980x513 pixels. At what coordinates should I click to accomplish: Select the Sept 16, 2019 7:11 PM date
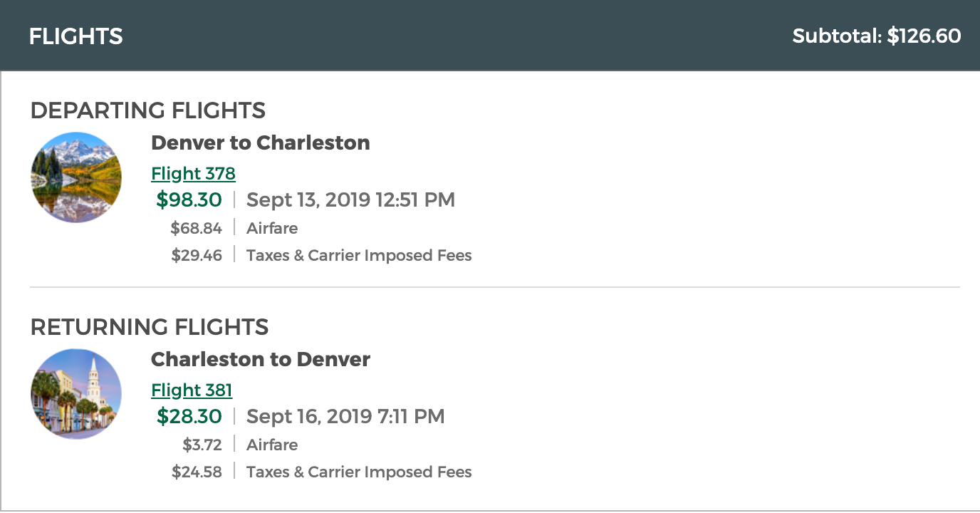point(345,417)
